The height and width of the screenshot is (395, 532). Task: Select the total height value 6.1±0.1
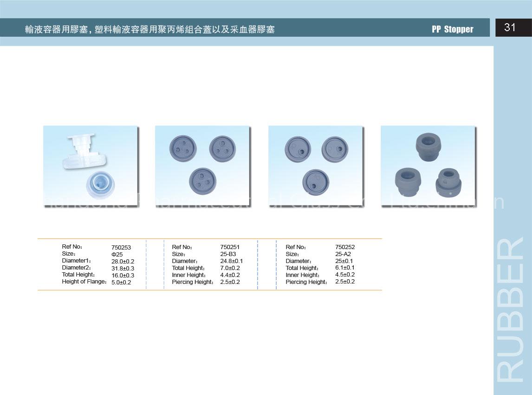(x=345, y=268)
